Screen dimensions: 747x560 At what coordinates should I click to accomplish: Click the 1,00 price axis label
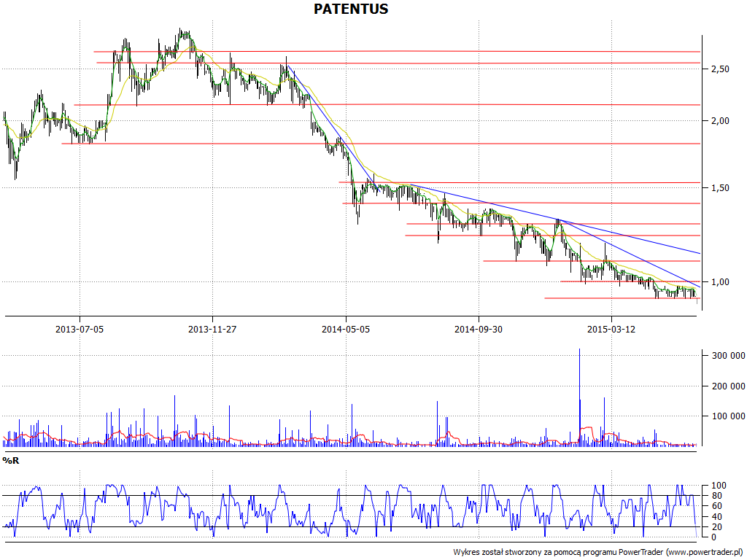(x=720, y=282)
